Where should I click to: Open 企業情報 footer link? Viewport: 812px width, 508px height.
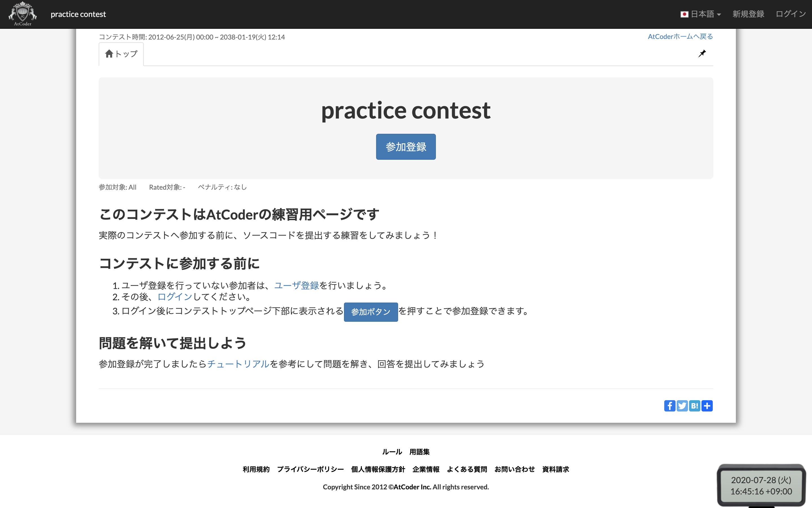click(426, 469)
